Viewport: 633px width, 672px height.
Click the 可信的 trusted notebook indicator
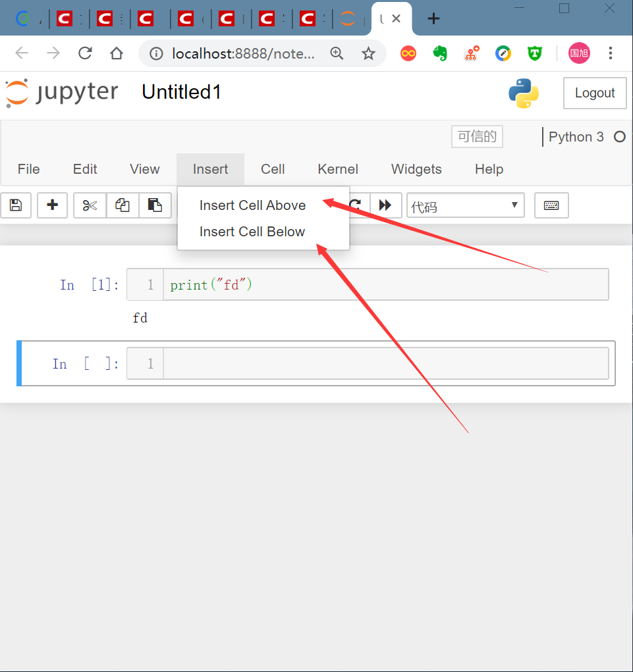click(476, 136)
